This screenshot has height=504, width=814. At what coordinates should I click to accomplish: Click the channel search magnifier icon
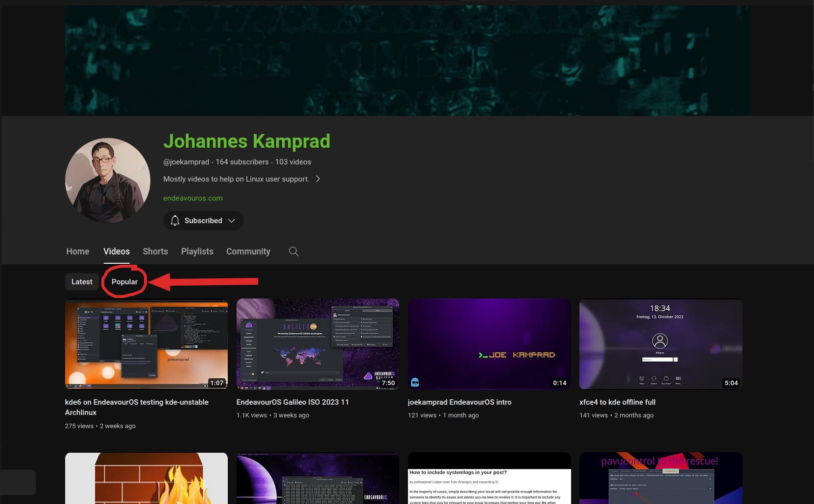click(x=293, y=252)
